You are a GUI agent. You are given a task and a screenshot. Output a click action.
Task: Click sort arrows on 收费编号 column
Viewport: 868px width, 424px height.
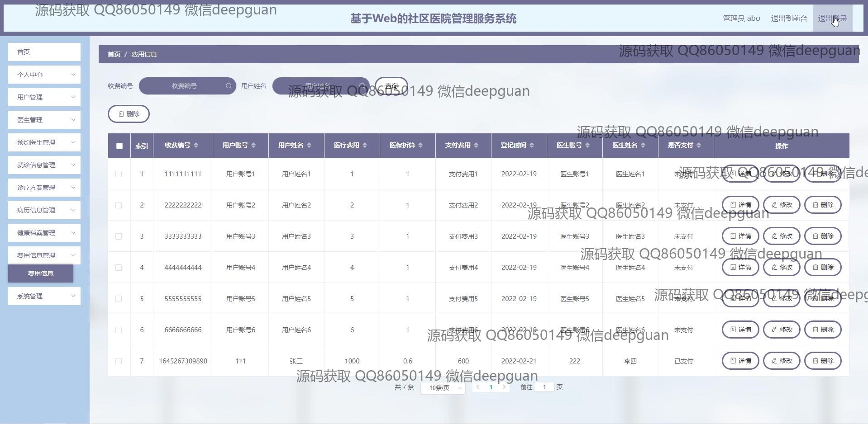pyautogui.click(x=196, y=145)
